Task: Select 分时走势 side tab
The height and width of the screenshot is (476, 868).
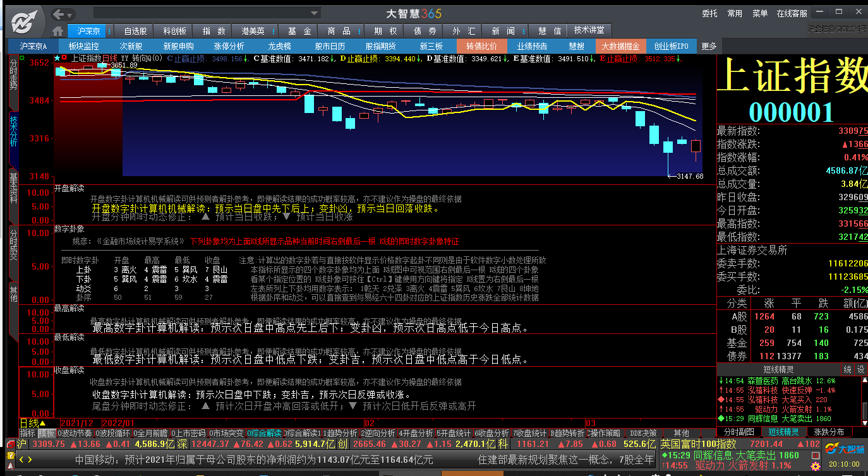Action: (x=13, y=82)
